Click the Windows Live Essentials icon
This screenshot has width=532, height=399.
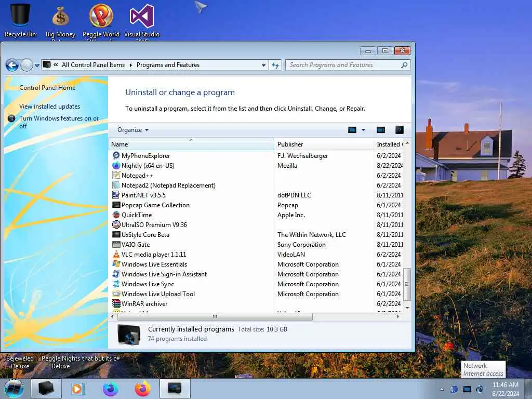[116, 263]
